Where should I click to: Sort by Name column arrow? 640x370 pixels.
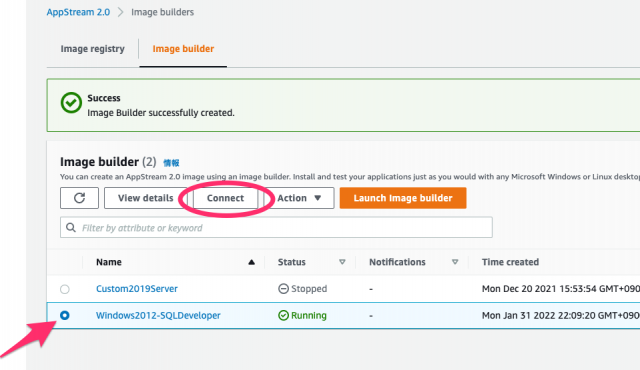click(251, 262)
